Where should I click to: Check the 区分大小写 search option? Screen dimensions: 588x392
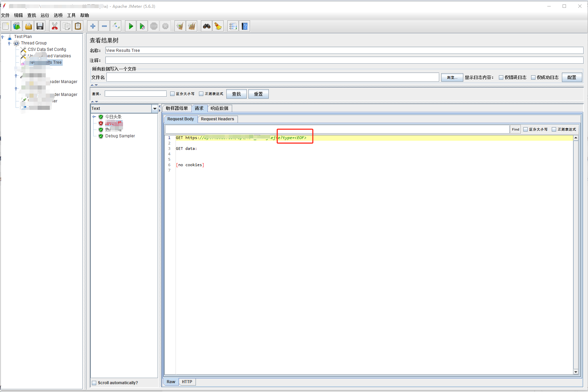[172, 94]
